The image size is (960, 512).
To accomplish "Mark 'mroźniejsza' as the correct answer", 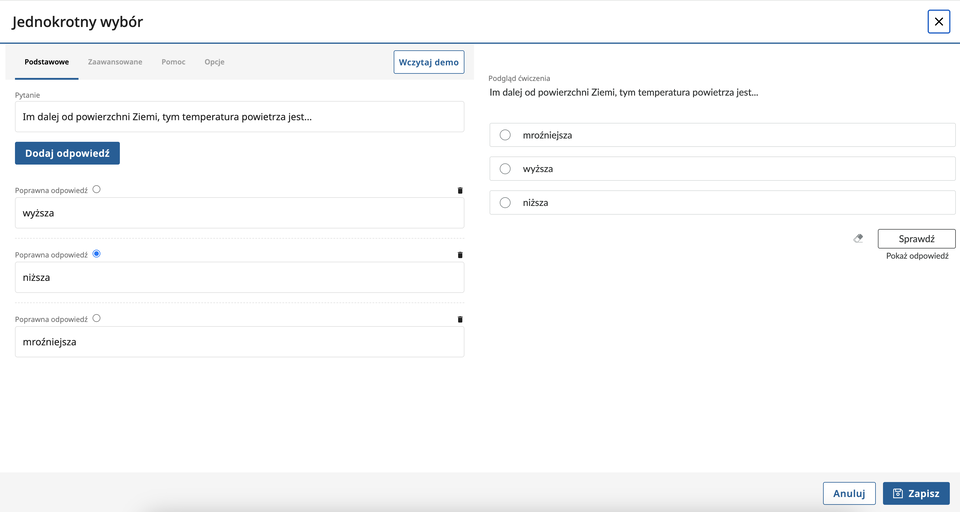I will point(96,319).
